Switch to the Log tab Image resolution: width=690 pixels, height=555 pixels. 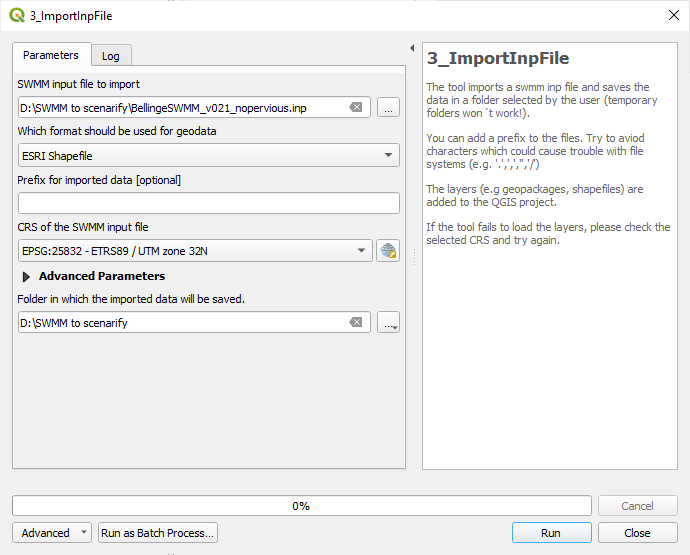(111, 56)
